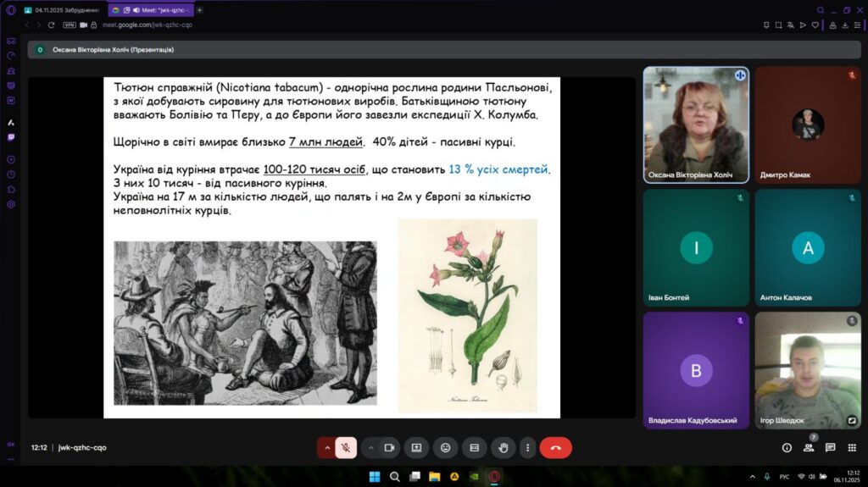Expand audio settings arrow beside the microphone
Image resolution: width=868 pixels, height=487 pixels.
pyautogui.click(x=326, y=447)
